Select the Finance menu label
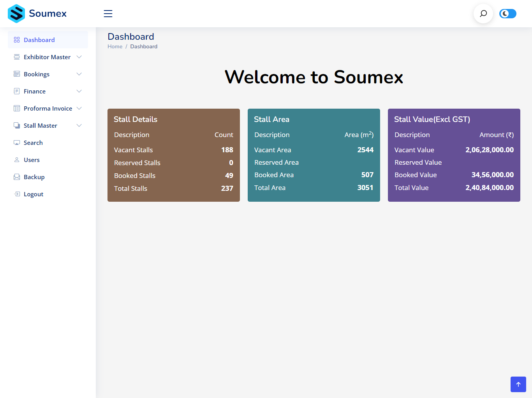 tap(35, 91)
